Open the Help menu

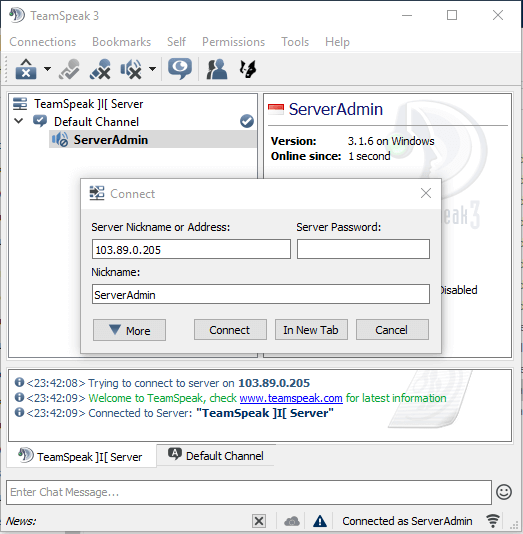337,42
